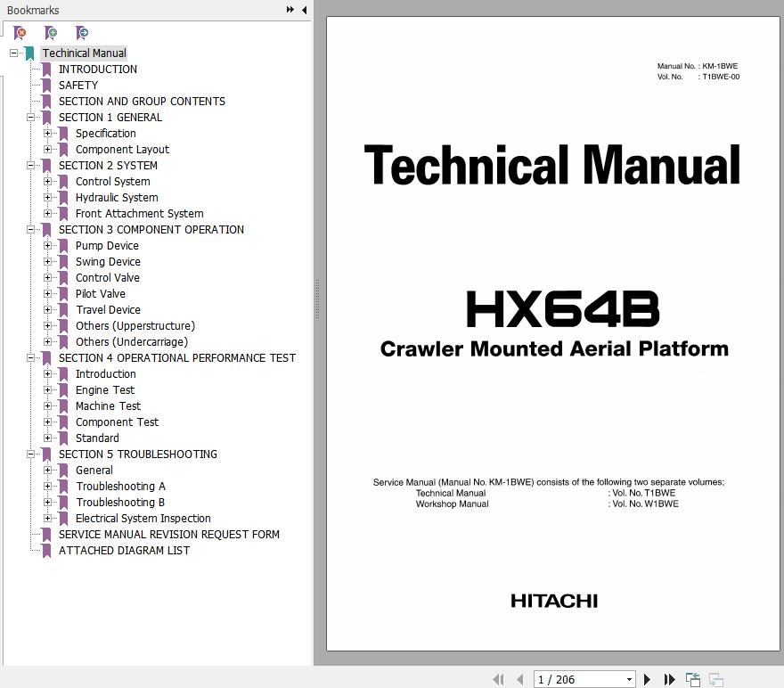Select the Hydraulic System bookmark
The height and width of the screenshot is (688, 784).
coord(117,198)
